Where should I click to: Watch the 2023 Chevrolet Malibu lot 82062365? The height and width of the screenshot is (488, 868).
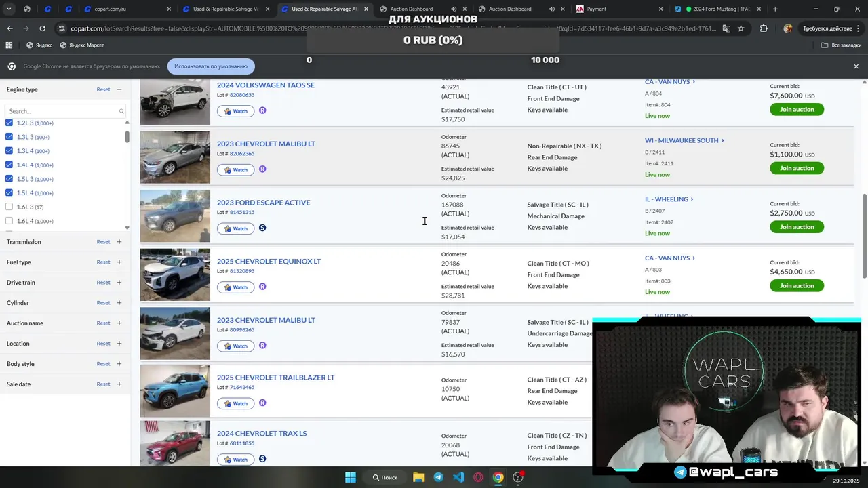click(x=235, y=169)
